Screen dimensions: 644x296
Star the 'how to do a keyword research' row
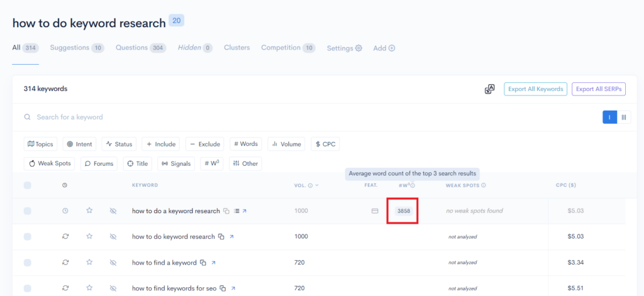pos(89,211)
